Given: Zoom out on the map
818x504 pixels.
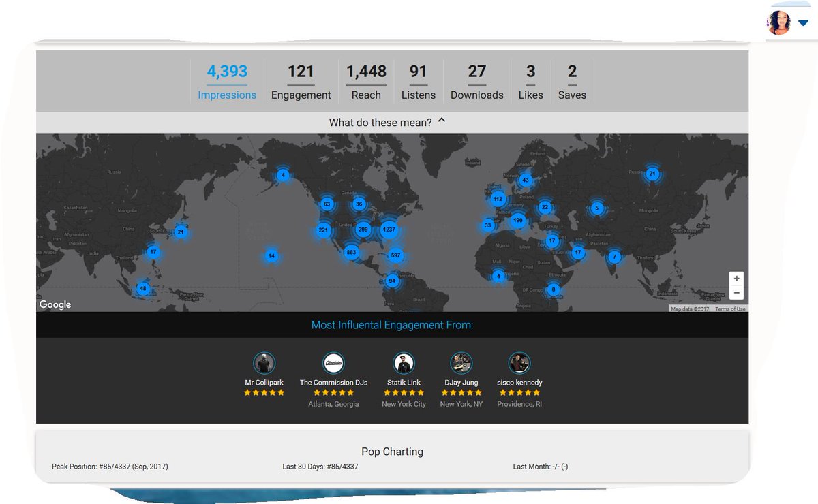Looking at the screenshot, I should click(x=736, y=293).
